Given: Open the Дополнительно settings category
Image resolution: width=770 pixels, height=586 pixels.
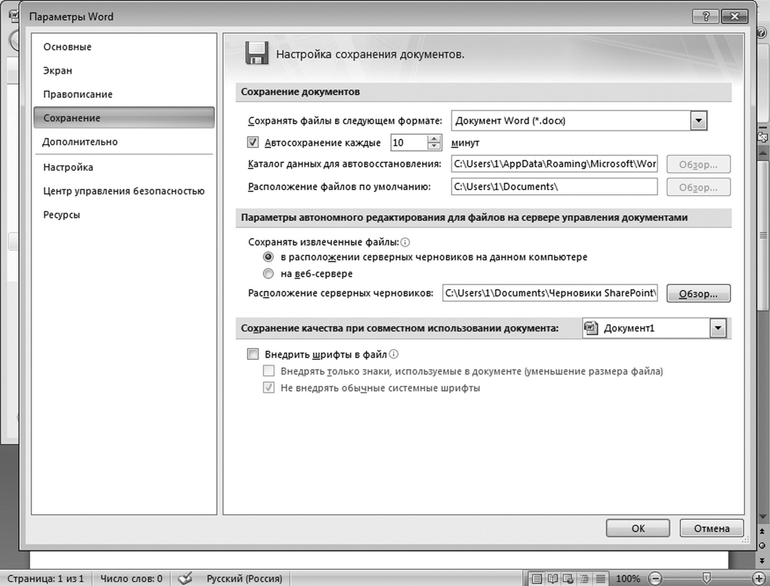Looking at the screenshot, I should pyautogui.click(x=80, y=142).
